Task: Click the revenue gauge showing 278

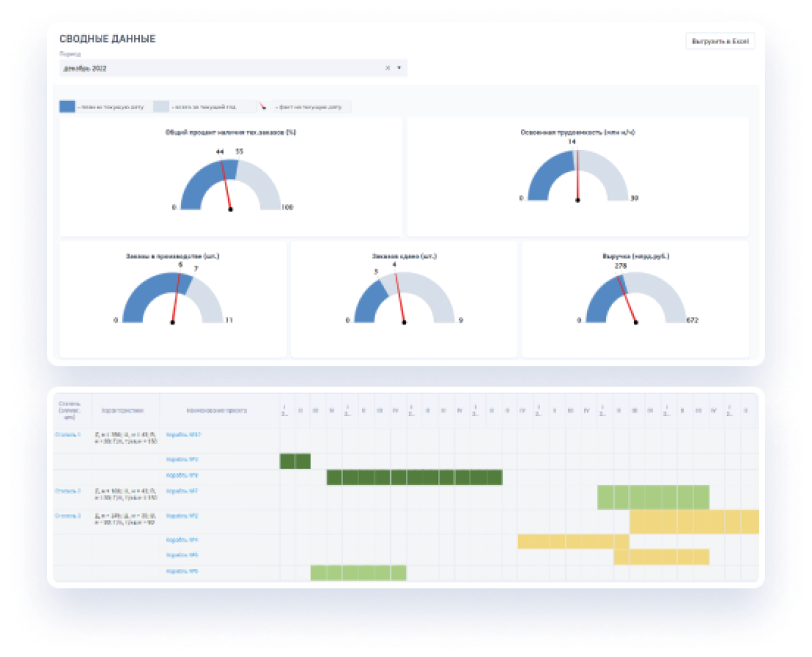Action: [x=636, y=297]
